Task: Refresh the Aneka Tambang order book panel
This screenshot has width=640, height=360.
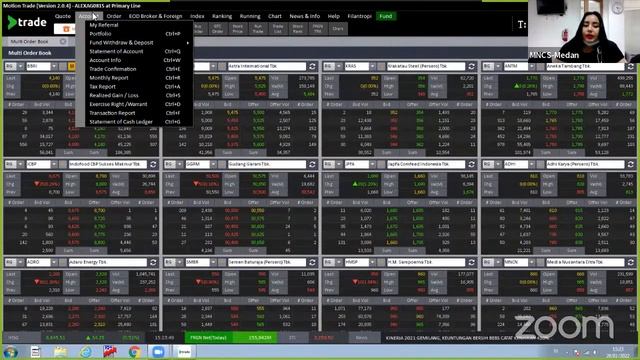Action: (x=631, y=66)
